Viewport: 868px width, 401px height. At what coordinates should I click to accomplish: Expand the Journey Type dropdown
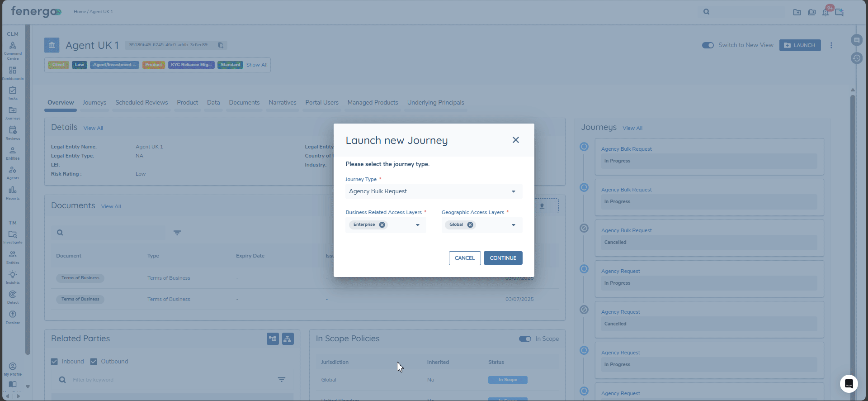pyautogui.click(x=513, y=191)
